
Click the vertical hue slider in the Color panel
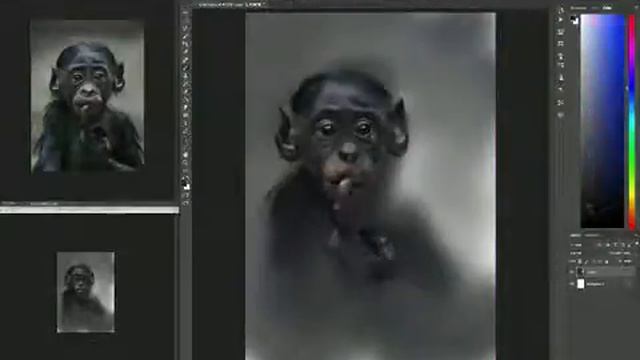pyautogui.click(x=632, y=122)
